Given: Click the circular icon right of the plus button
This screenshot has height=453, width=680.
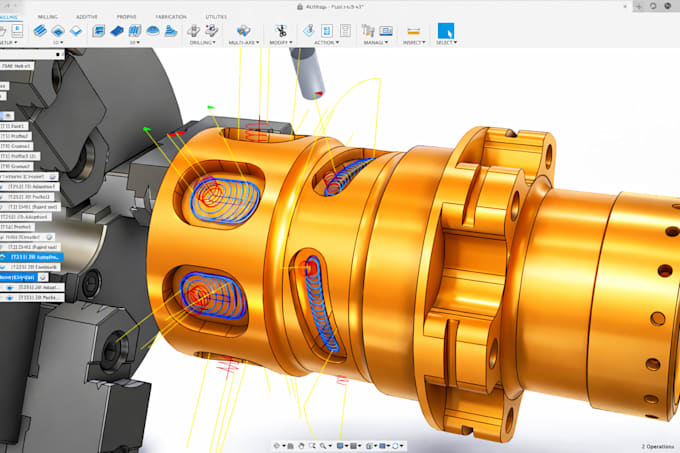Looking at the screenshot, I should 653,6.
